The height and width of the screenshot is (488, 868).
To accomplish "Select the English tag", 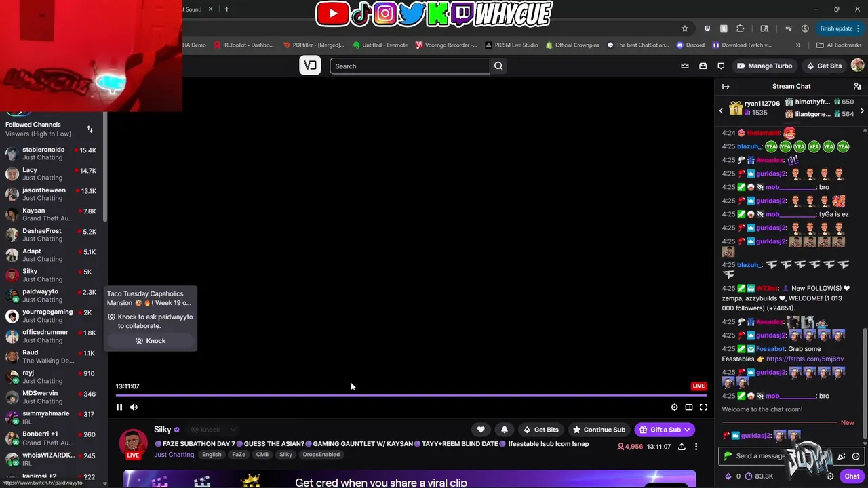I will coord(212,454).
